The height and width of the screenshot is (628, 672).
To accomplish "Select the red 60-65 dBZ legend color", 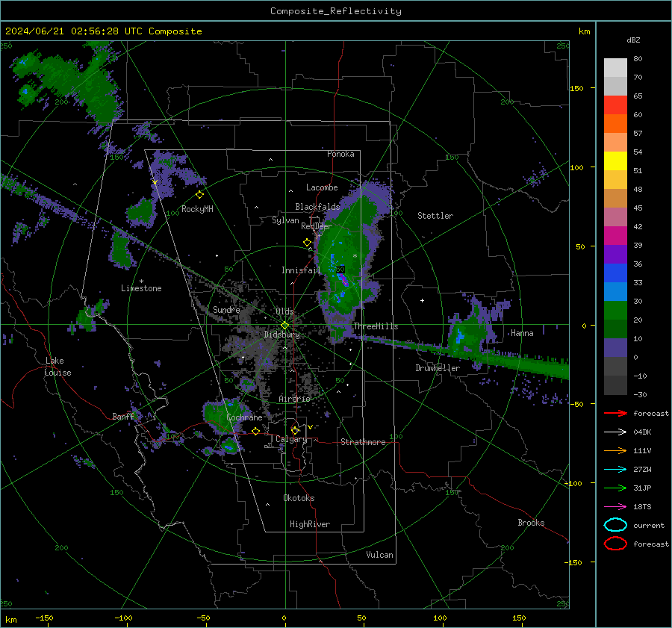I will click(x=615, y=105).
